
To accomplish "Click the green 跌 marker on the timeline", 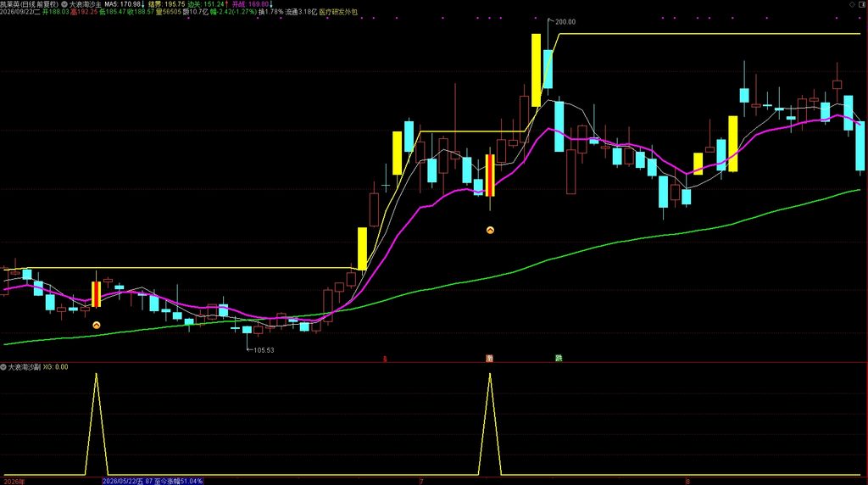I will tap(559, 359).
